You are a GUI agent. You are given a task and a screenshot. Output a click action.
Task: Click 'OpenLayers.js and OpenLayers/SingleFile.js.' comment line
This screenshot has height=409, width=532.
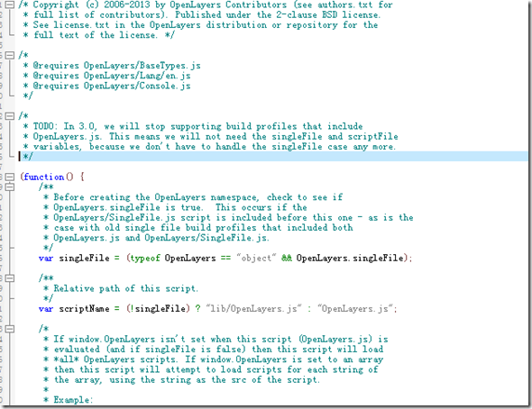(x=156, y=238)
